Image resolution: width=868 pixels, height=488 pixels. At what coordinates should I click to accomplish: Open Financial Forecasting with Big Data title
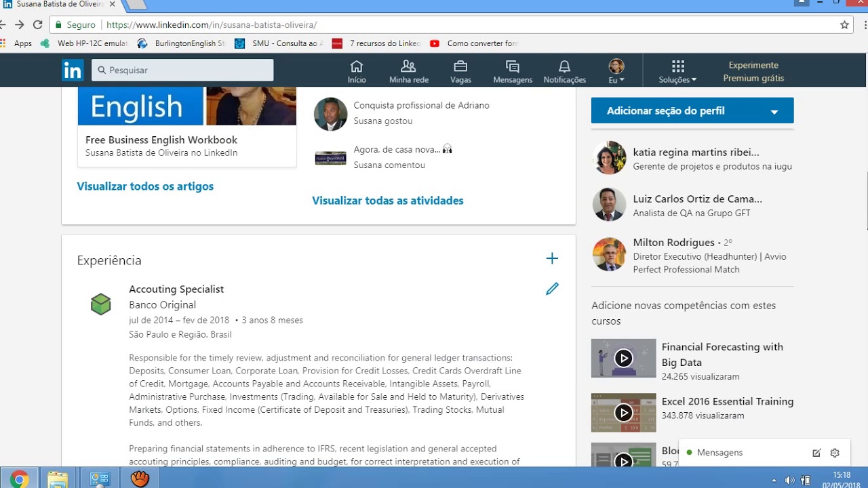coord(722,354)
